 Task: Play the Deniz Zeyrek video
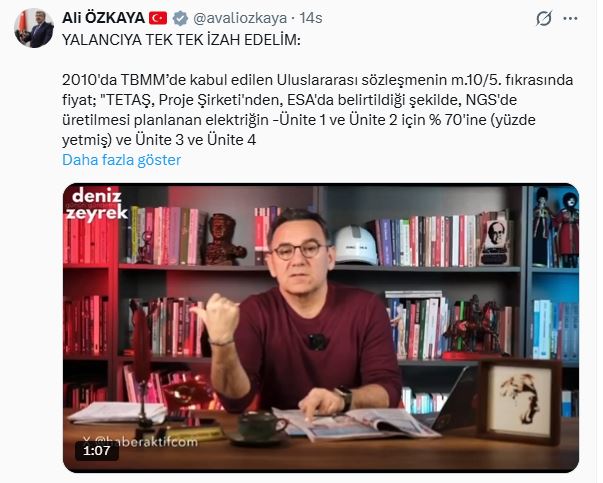click(321, 328)
